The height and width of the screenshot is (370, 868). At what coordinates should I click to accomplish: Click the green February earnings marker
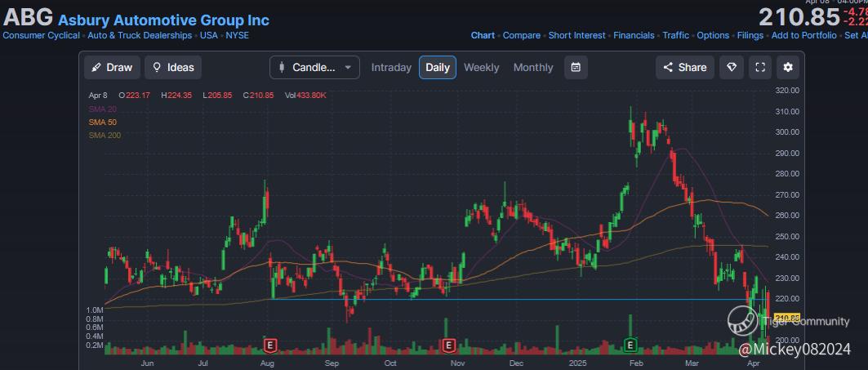coord(630,345)
